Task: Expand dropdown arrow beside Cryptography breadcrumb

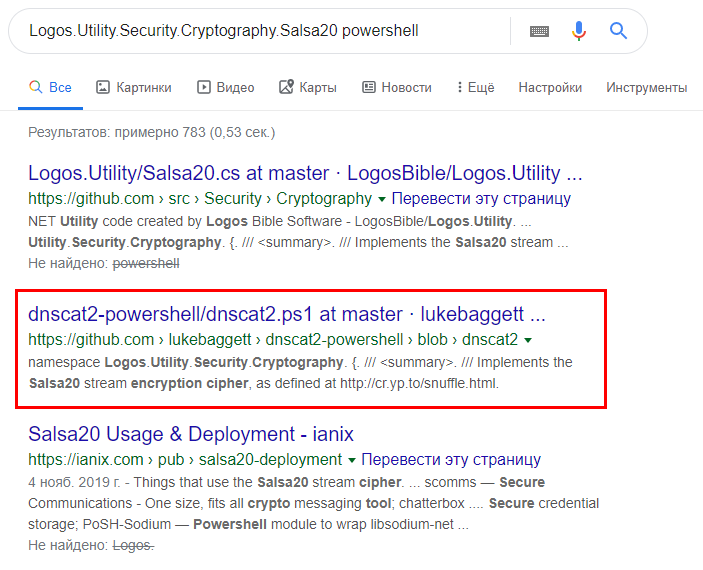Action: (382, 199)
